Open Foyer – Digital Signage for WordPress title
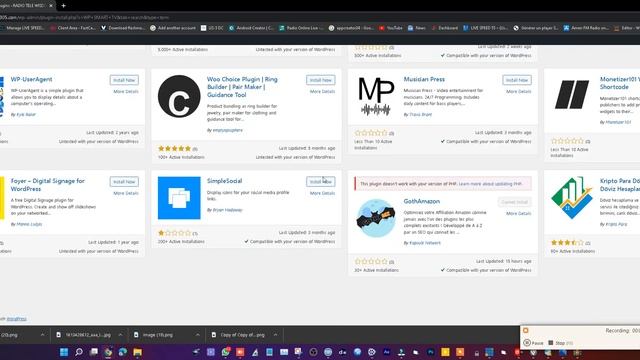Viewport: 640px width, 360px height. 47,185
